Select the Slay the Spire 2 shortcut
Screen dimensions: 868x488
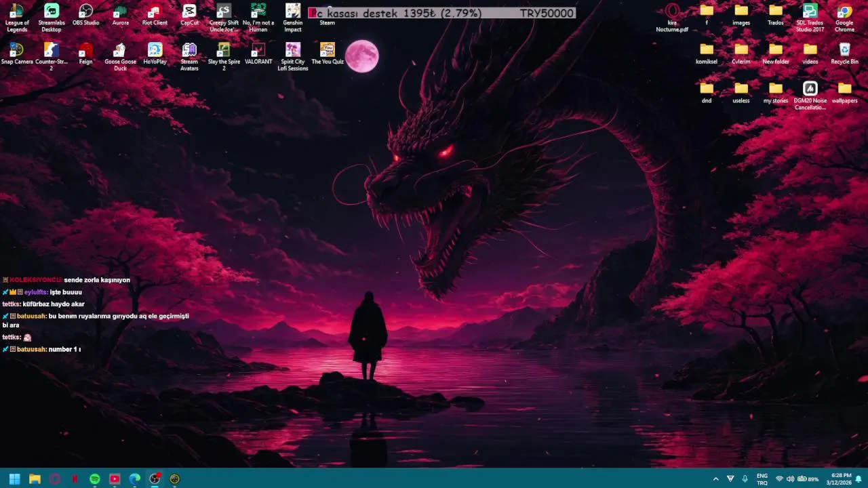(224, 57)
